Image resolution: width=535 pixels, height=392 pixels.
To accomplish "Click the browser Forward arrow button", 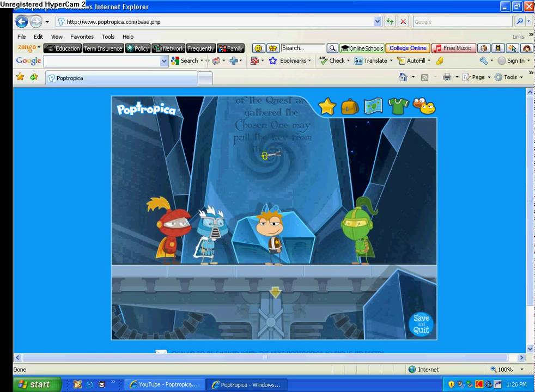I will click(x=35, y=22).
